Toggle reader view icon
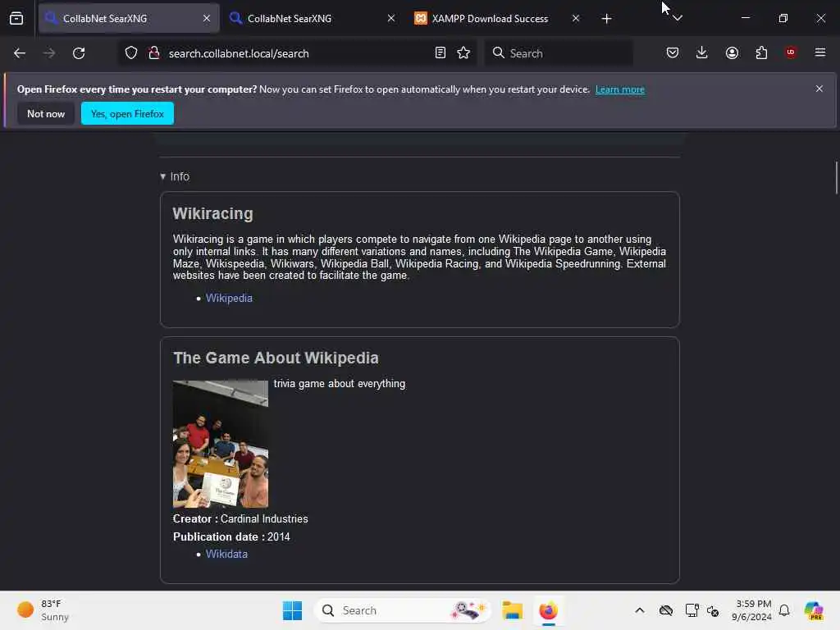Image resolution: width=840 pixels, height=630 pixels. tap(441, 52)
